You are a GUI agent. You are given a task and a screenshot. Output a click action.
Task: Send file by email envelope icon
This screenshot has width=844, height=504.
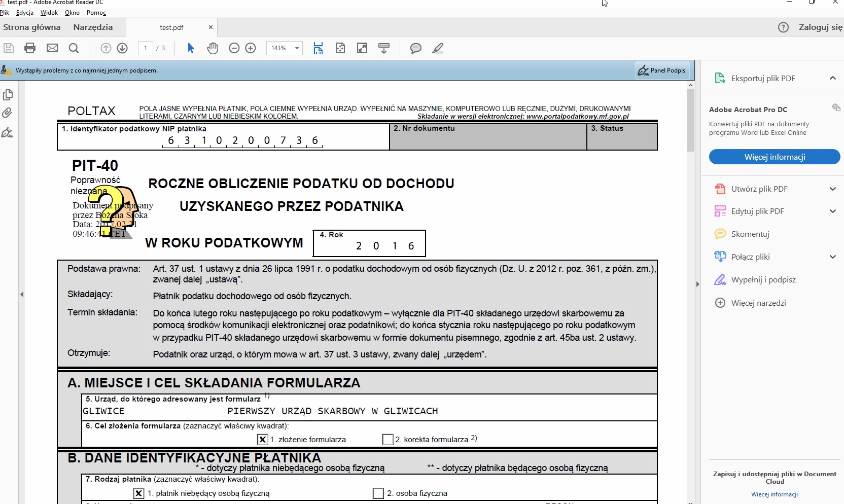tap(52, 48)
